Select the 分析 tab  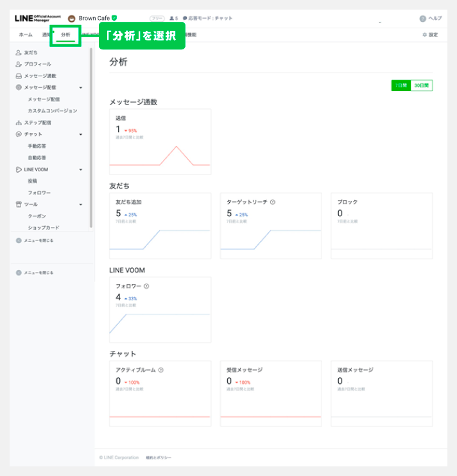65,35
